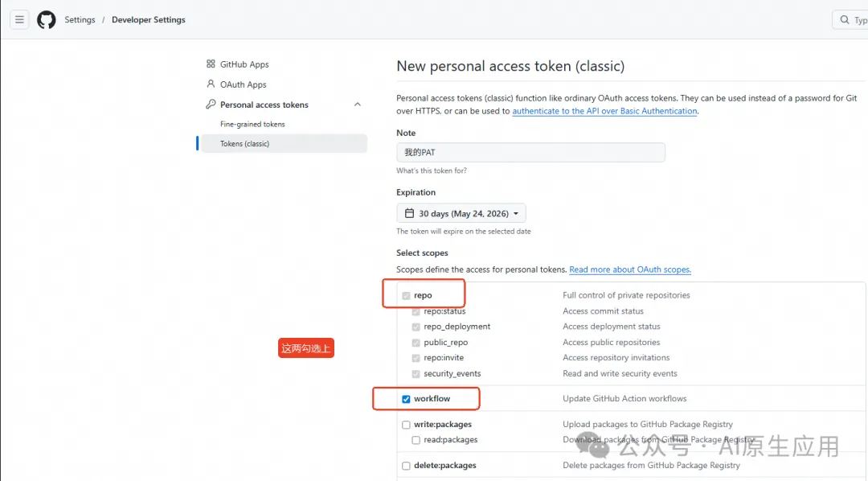Open Read more about OAuth scopes link

[x=630, y=269]
